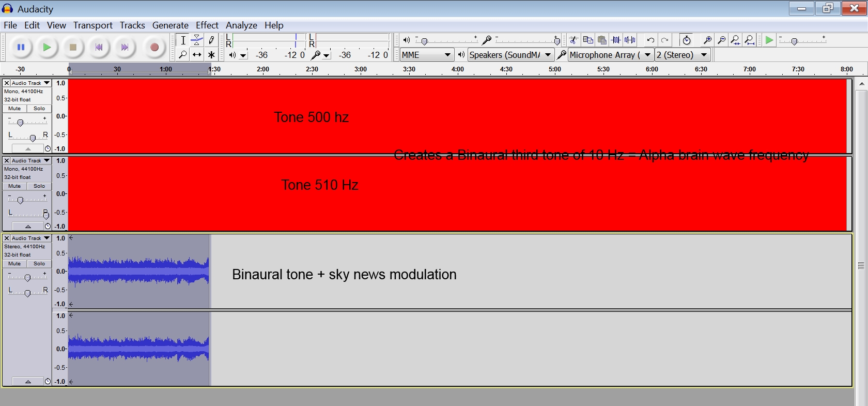Open the Generate menu
The image size is (868, 406).
(170, 25)
